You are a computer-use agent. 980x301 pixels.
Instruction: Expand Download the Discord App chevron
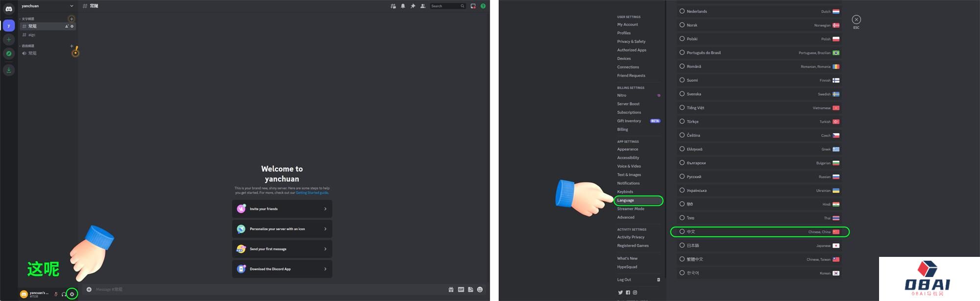325,269
